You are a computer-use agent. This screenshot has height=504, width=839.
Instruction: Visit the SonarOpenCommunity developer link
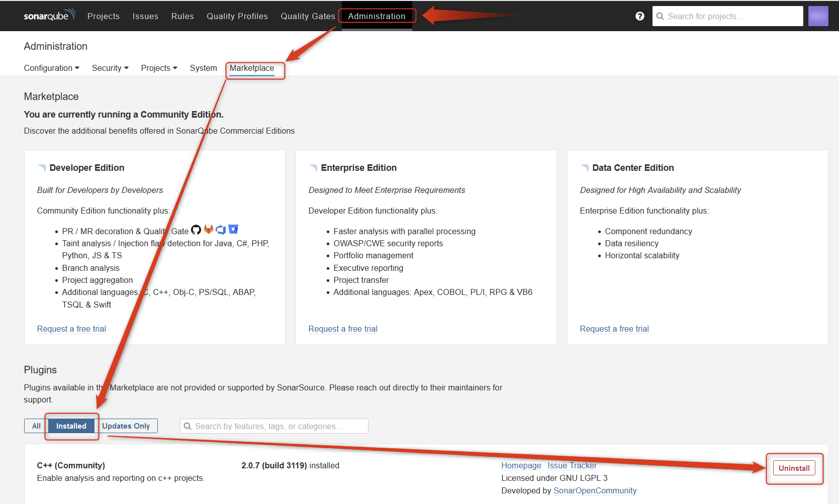click(595, 490)
